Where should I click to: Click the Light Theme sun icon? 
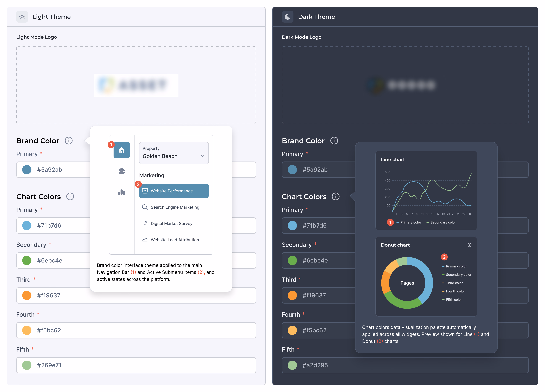click(22, 17)
